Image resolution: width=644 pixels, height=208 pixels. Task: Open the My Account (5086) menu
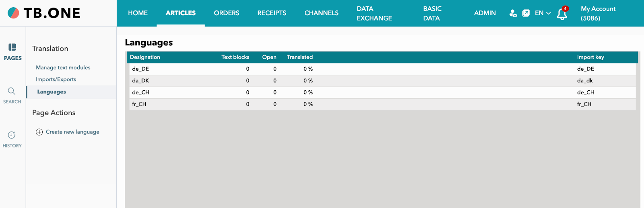(x=598, y=13)
